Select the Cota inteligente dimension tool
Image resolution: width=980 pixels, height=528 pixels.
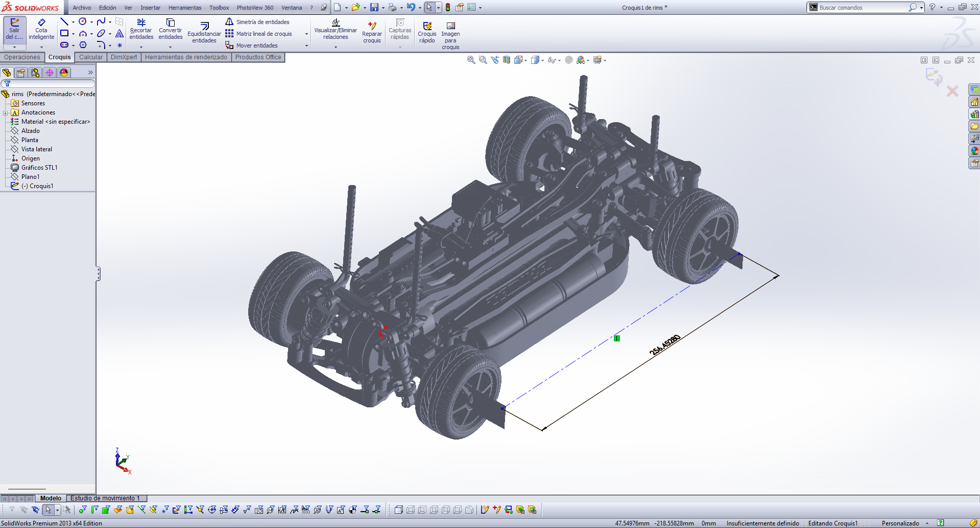41,29
